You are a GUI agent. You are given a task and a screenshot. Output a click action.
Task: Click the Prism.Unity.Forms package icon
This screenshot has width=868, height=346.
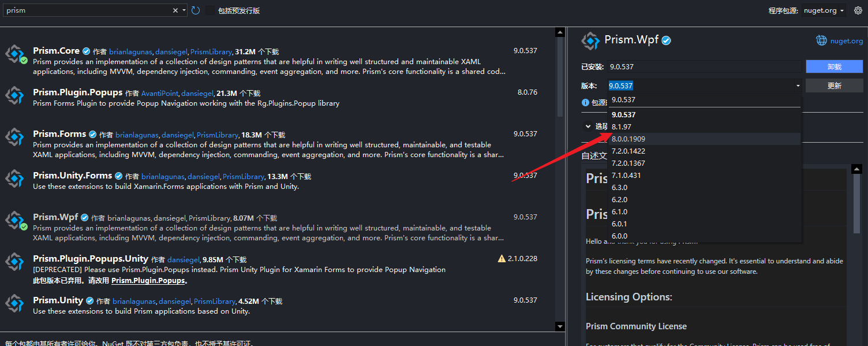[14, 179]
